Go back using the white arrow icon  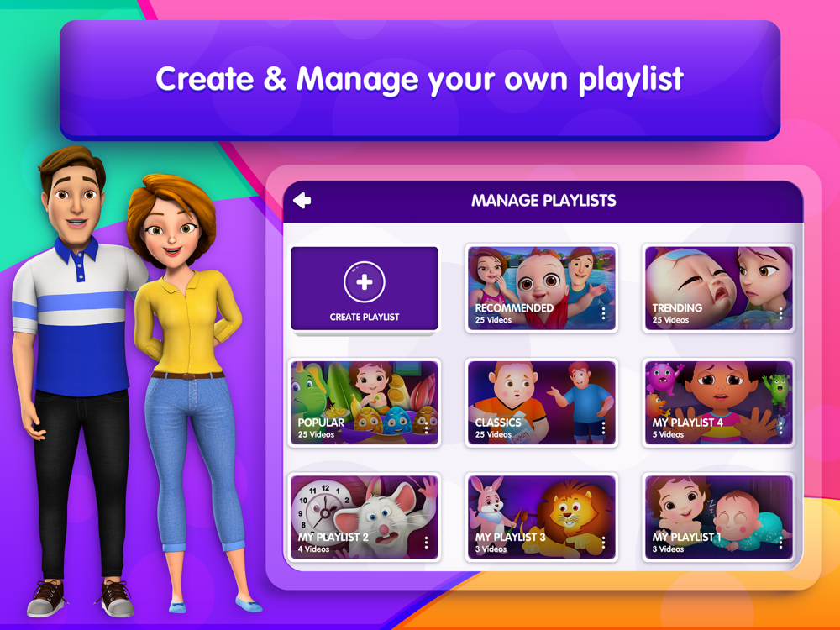pos(302,201)
